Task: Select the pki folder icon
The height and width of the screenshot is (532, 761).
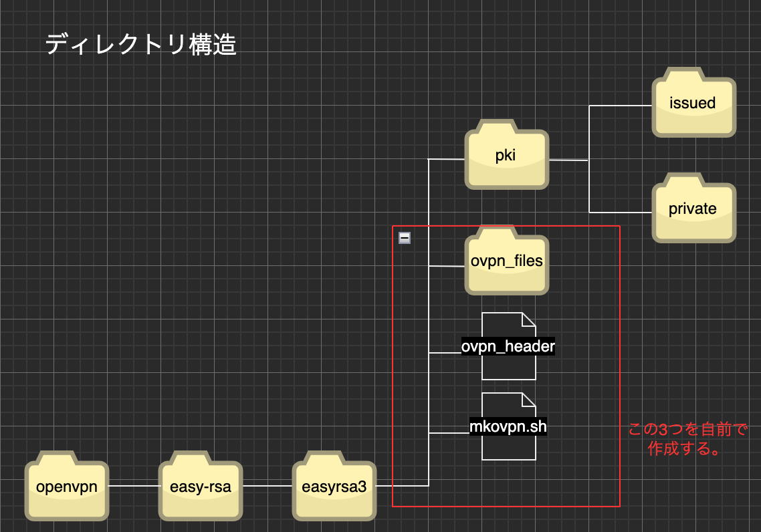Action: 506,158
